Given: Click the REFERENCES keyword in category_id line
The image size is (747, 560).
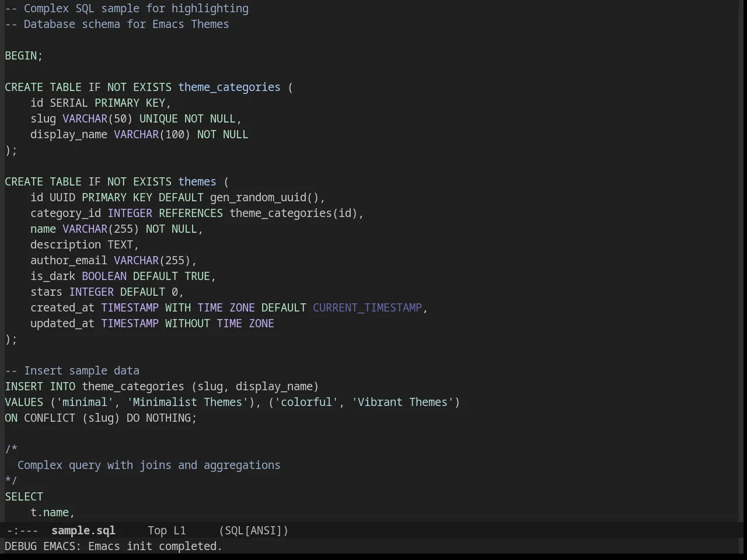Looking at the screenshot, I should pos(191,213).
